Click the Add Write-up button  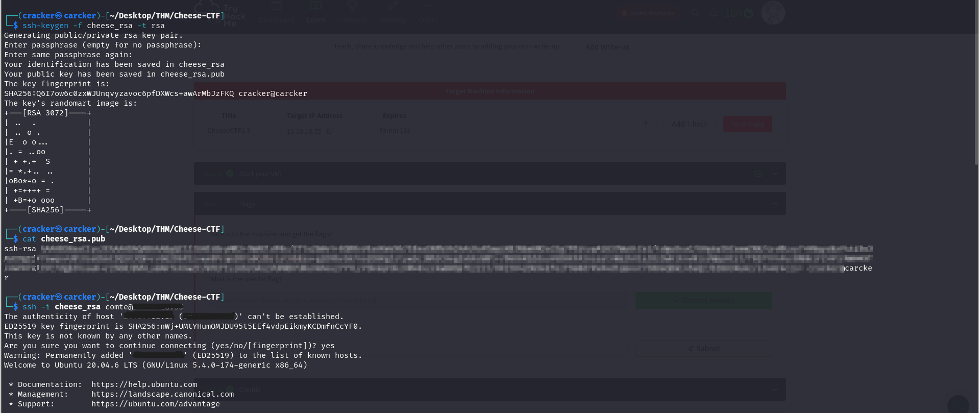pos(607,47)
